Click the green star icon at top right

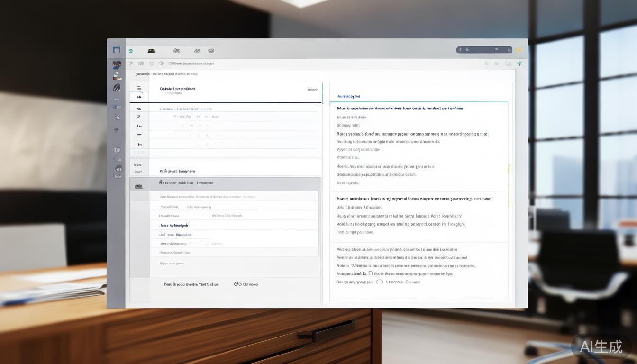point(519,64)
